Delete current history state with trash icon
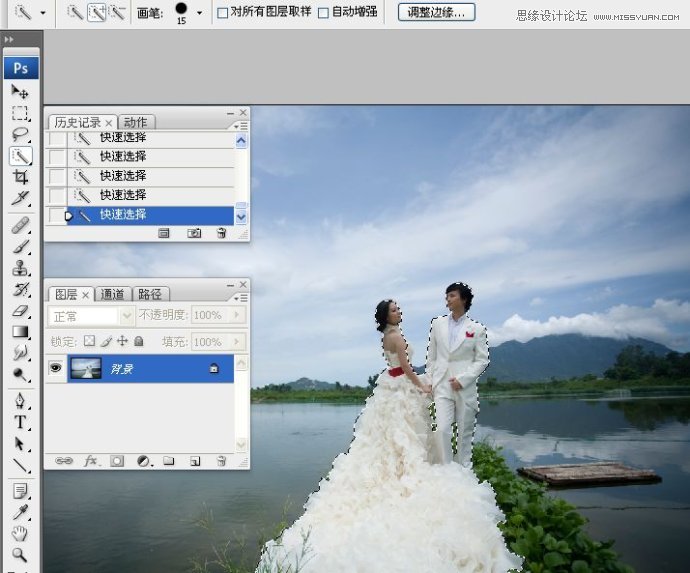Screen dimensions: 690x573 click(x=221, y=233)
